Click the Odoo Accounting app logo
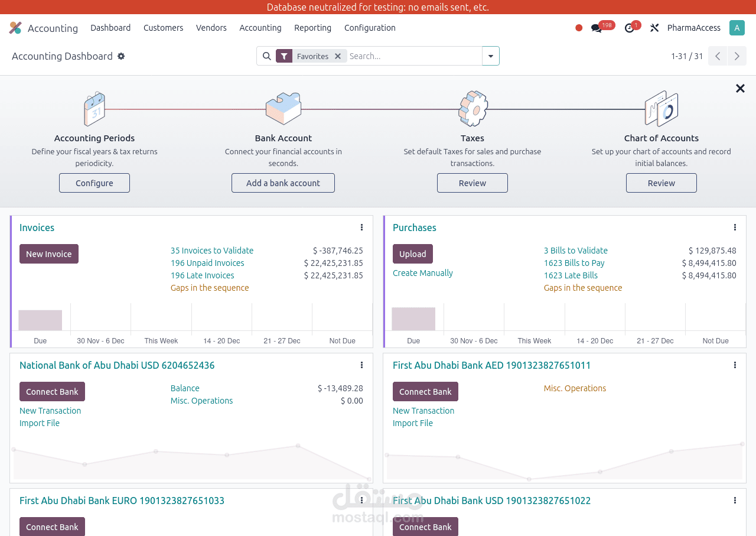This screenshot has width=756, height=536. (x=15, y=27)
